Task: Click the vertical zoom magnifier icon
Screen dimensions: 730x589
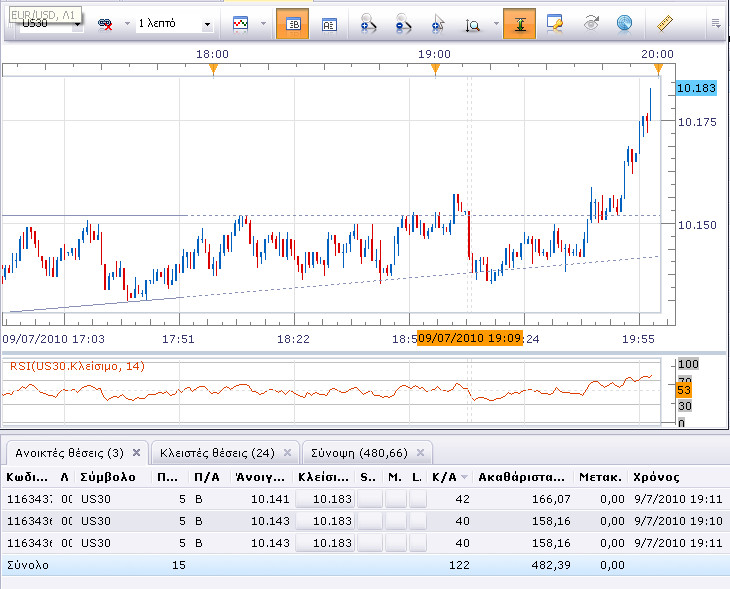Action: pos(473,25)
